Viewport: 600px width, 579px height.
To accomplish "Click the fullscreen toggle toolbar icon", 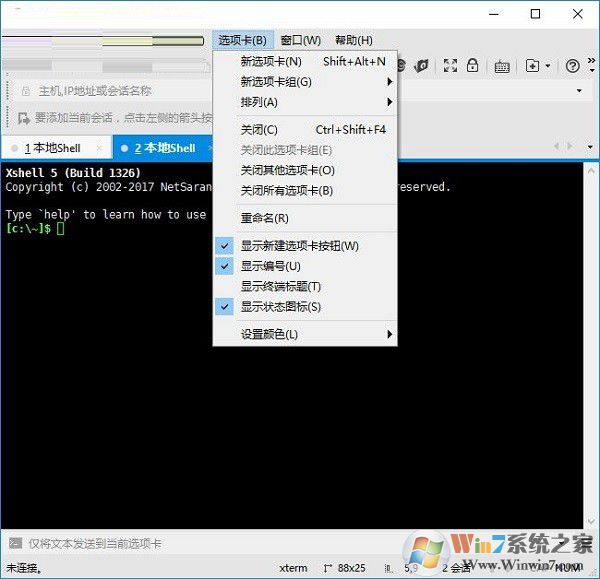I will pos(450,65).
